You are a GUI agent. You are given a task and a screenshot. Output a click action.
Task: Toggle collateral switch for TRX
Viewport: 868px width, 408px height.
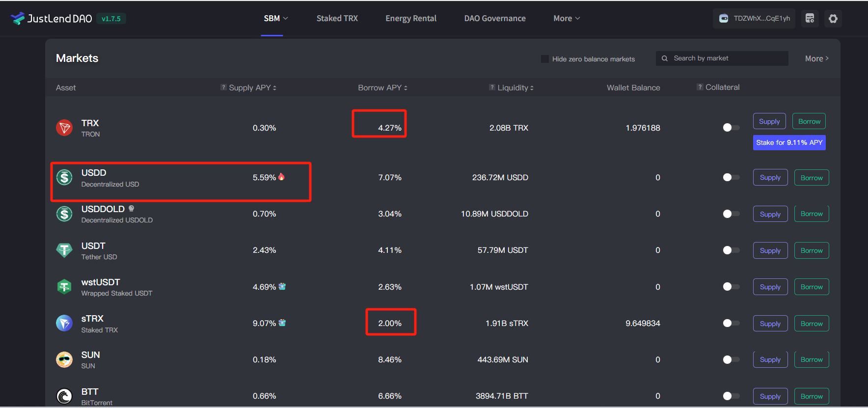(731, 128)
